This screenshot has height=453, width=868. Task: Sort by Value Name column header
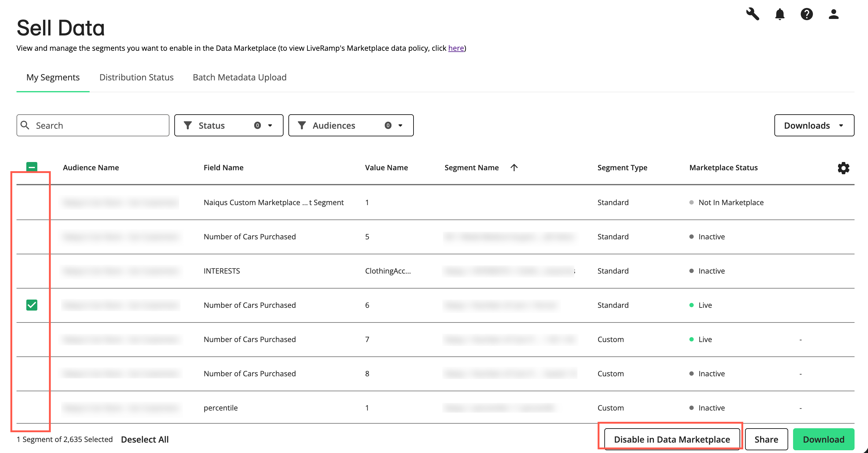tap(386, 168)
